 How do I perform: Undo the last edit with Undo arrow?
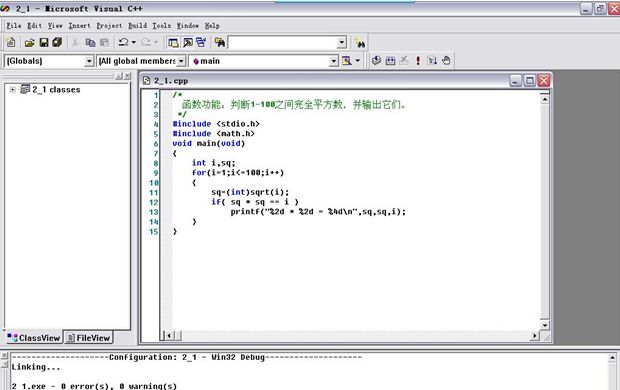124,42
